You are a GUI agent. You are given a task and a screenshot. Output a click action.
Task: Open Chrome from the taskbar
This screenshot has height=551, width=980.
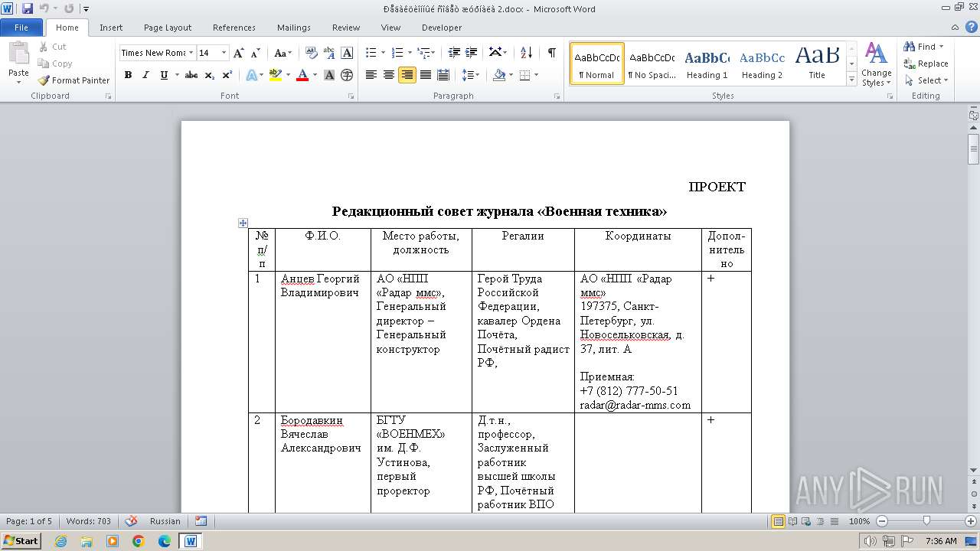click(139, 541)
